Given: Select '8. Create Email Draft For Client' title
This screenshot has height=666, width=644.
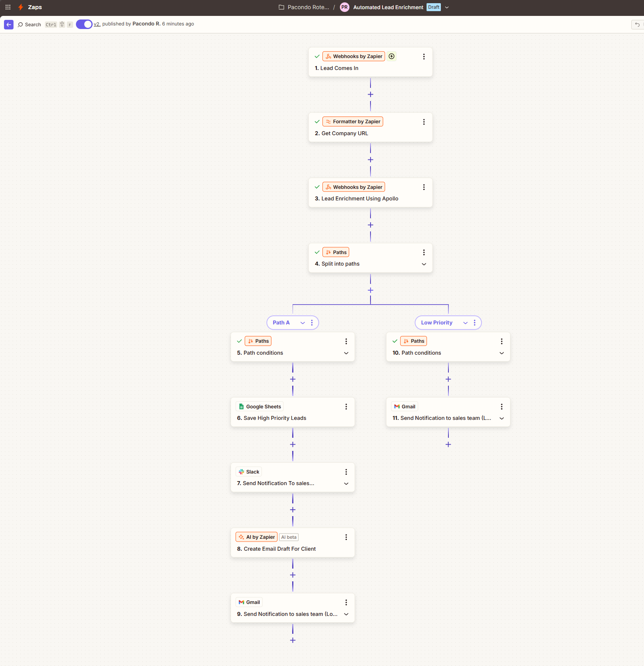Looking at the screenshot, I should [x=276, y=549].
